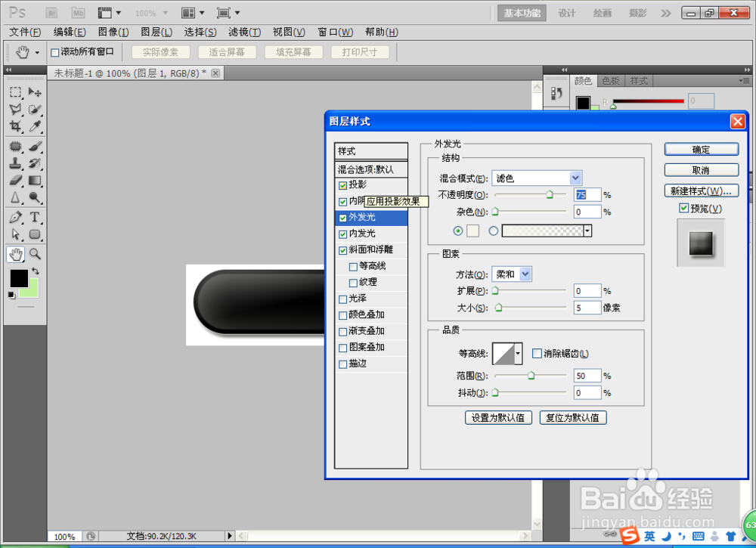
Task: Select the gradient glow radio button
Action: (493, 231)
